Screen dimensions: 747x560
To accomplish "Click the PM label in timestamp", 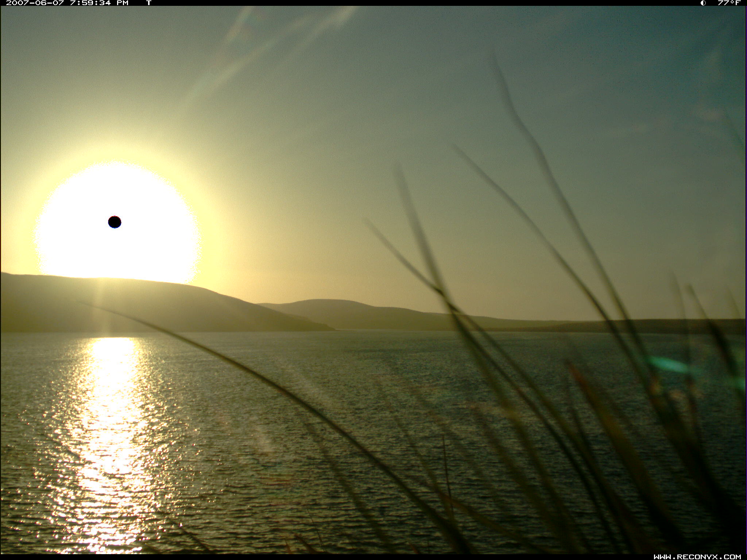I will click(122, 3).
